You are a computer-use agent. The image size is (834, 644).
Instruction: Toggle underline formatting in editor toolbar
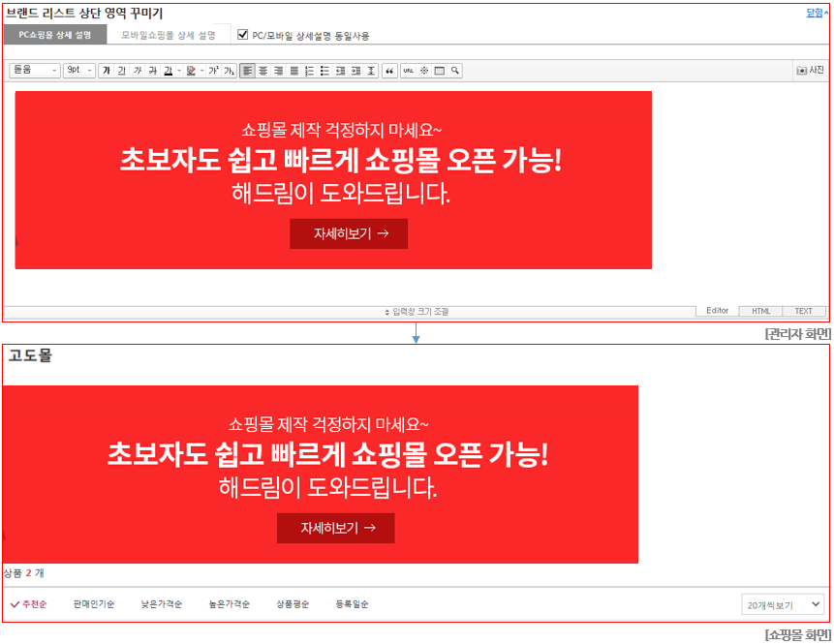click(122, 70)
